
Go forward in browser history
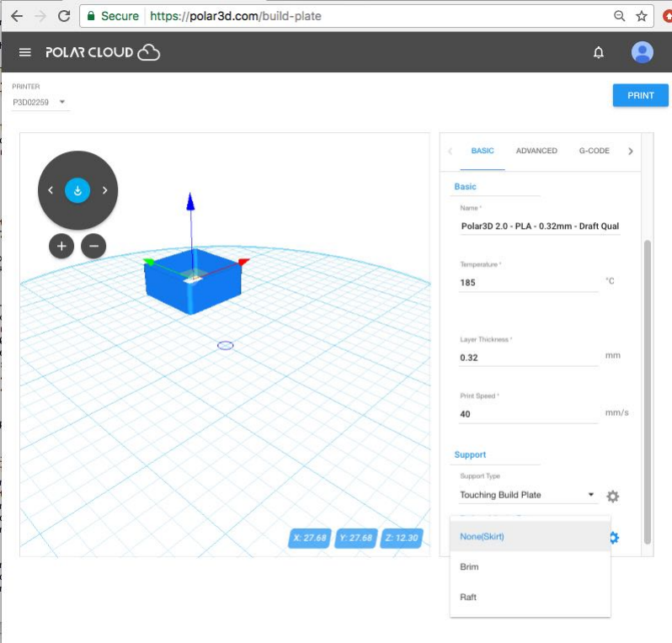click(40, 16)
